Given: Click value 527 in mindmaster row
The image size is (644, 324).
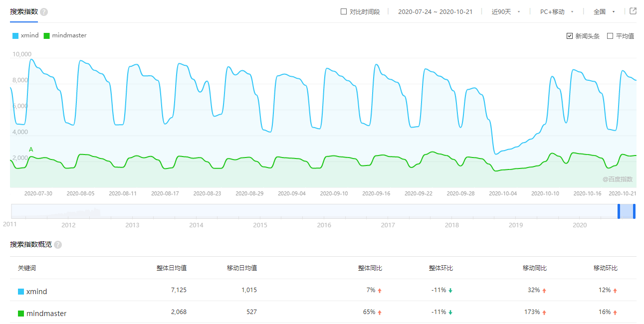Looking at the screenshot, I should coord(251,312).
